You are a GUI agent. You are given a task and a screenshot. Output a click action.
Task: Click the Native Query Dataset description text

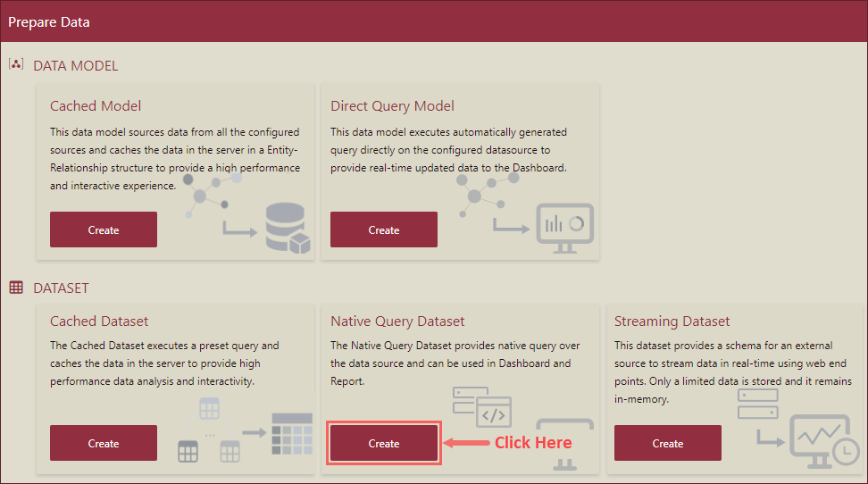click(455, 363)
